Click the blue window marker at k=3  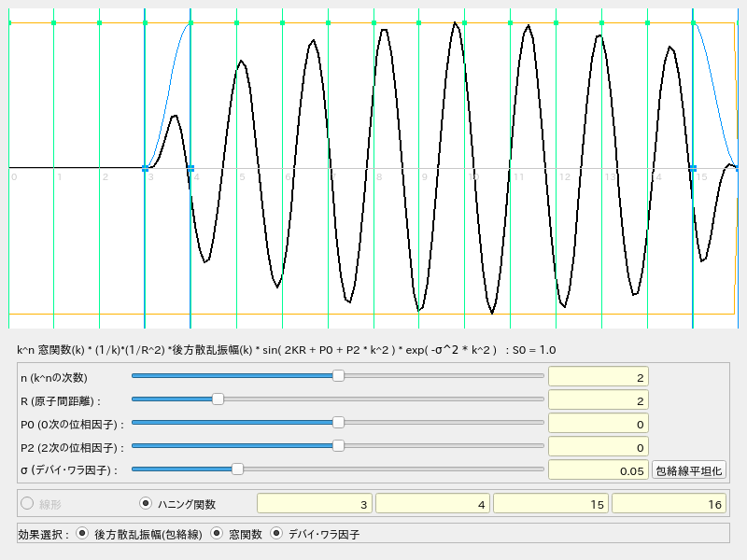145,169
